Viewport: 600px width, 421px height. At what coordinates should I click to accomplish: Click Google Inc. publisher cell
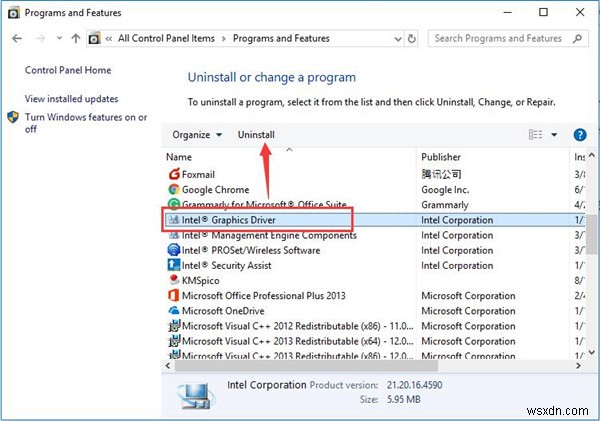coord(445,189)
